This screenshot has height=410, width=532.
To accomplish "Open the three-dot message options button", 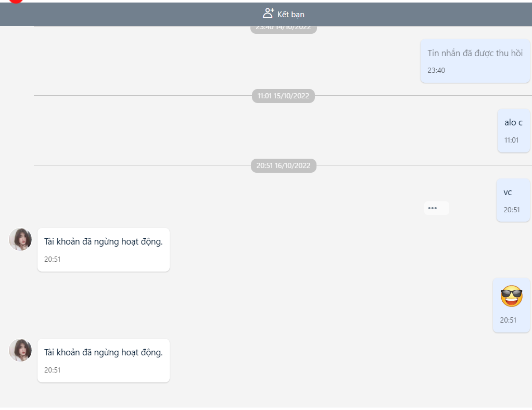I will (x=433, y=208).
